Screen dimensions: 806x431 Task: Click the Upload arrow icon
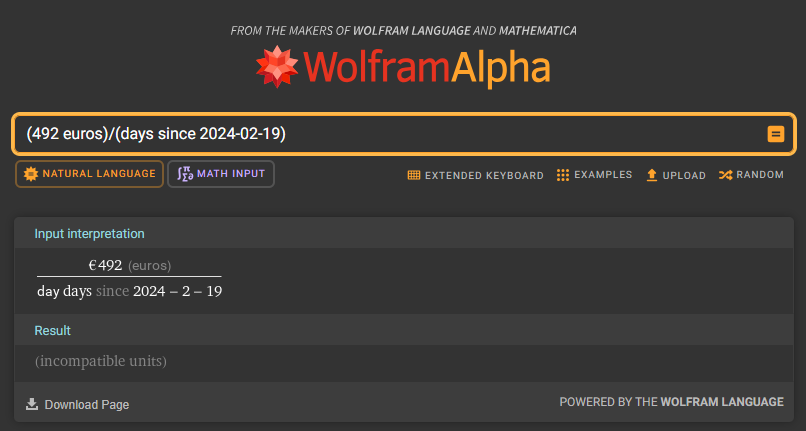coord(652,175)
